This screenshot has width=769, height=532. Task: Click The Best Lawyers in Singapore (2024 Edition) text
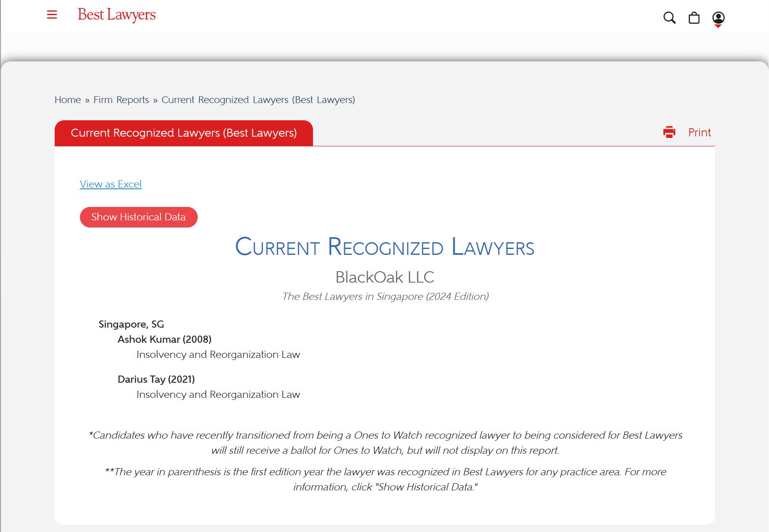coord(385,296)
